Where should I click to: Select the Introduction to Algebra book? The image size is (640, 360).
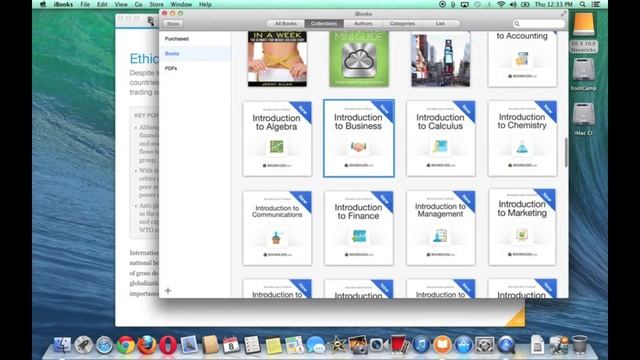tap(277, 139)
